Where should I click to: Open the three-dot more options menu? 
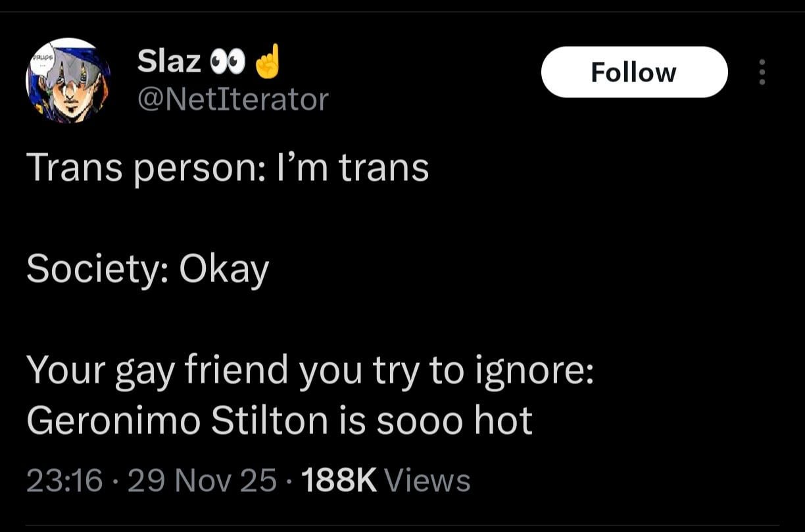point(762,72)
